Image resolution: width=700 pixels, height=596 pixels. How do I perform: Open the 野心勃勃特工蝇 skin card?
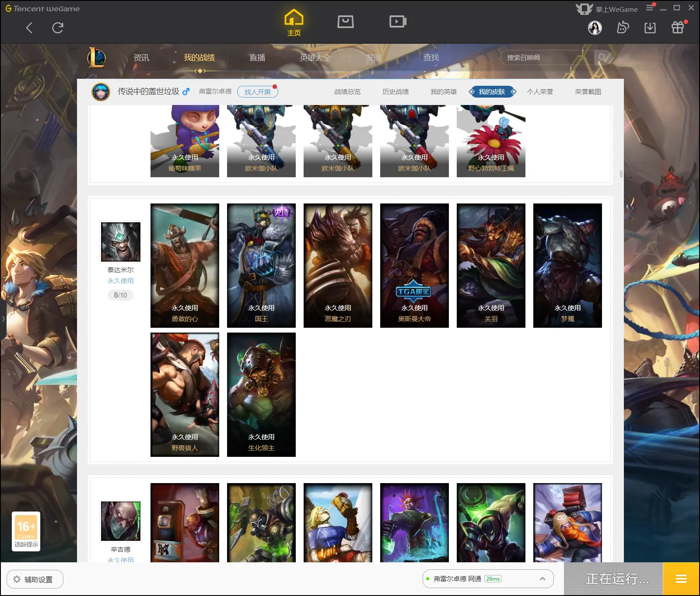point(491,141)
